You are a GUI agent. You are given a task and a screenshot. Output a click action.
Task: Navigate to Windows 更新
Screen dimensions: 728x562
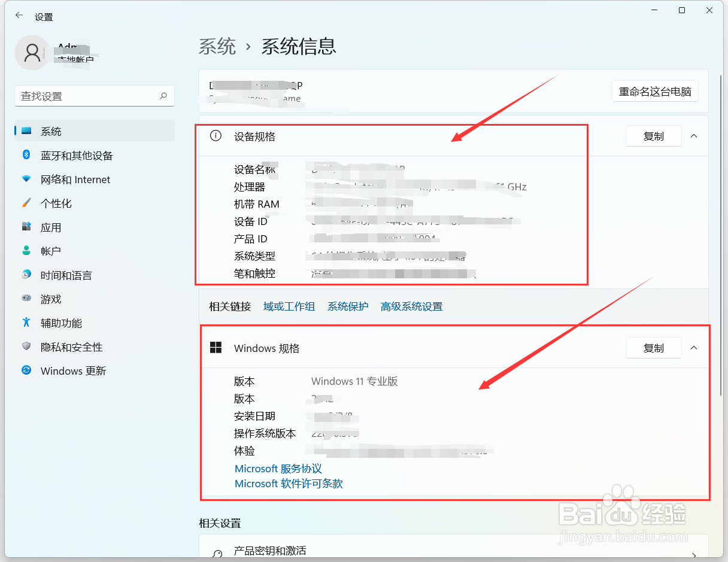coord(95,371)
